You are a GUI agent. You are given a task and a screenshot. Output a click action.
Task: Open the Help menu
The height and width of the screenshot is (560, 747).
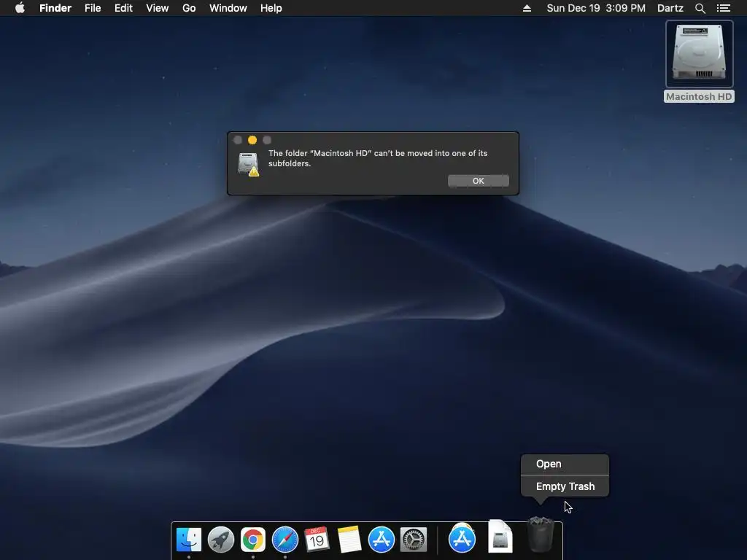271,8
